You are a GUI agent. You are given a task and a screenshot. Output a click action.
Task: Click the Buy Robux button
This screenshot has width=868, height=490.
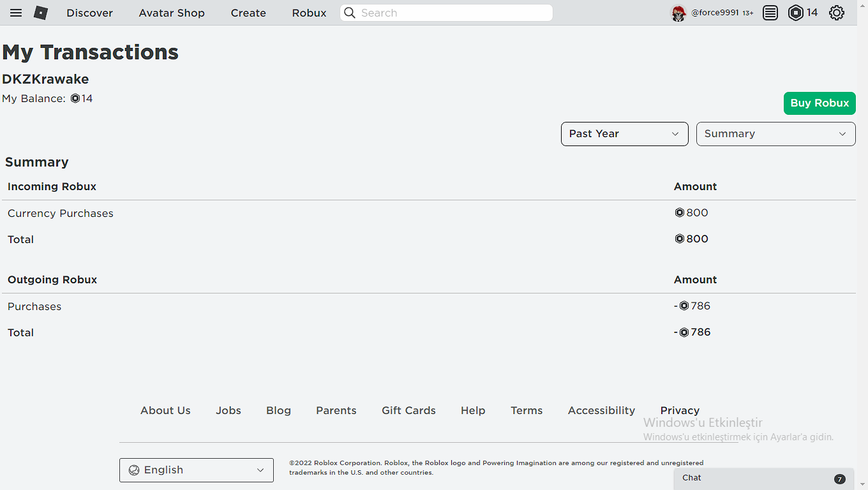coord(819,103)
